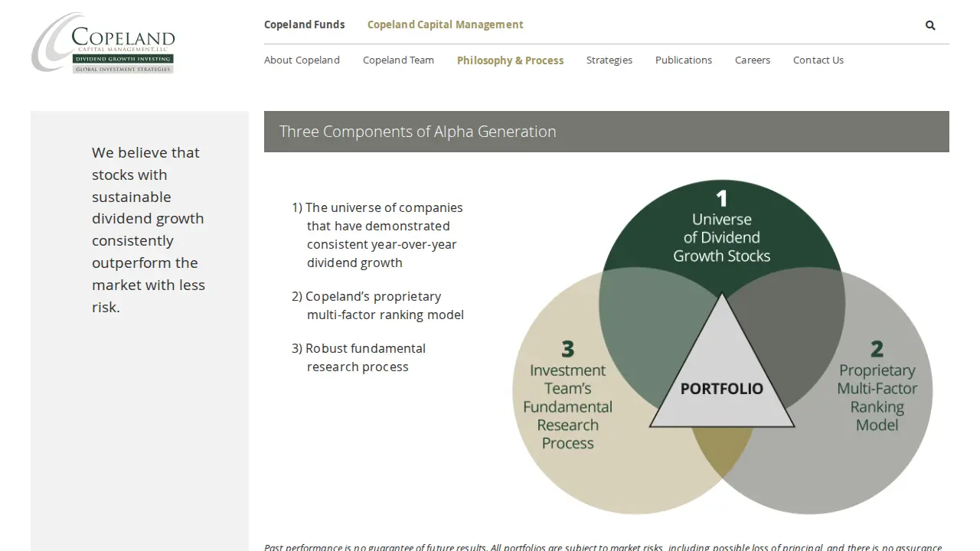Switch to Copeland Funds site tab
The width and height of the screenshot is (980, 551).
point(305,24)
